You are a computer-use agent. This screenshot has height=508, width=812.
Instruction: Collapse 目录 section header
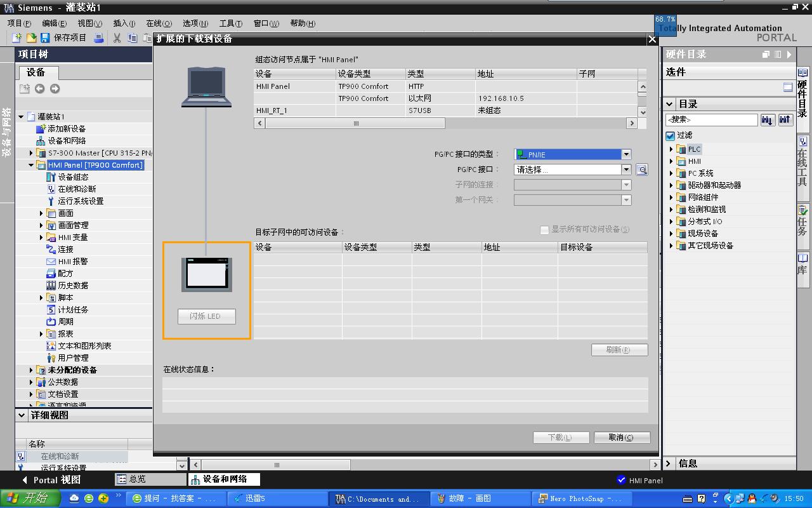pos(670,104)
